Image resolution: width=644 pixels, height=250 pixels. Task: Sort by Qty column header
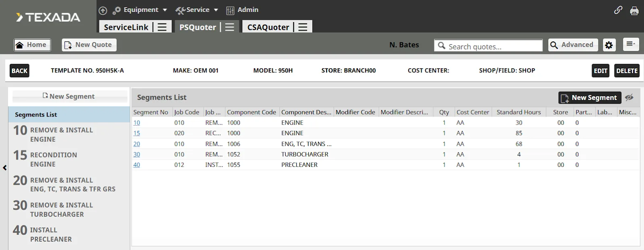click(x=444, y=112)
